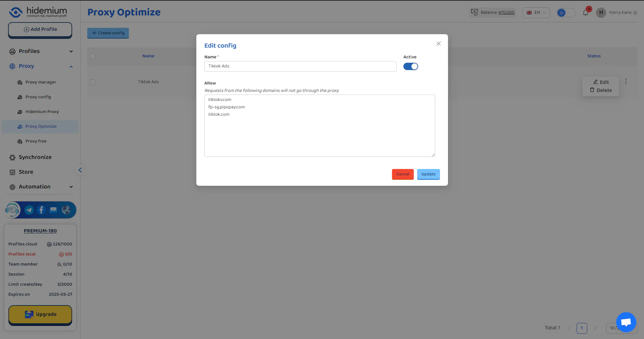The width and height of the screenshot is (644, 339).
Task: Expand the Automation menu chevron
Action: tap(71, 187)
